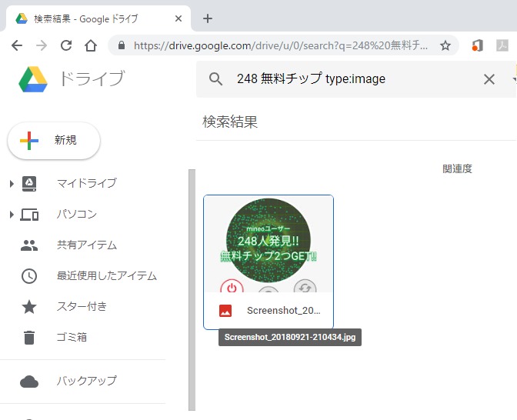
Task: Reload the current page
Action: click(x=66, y=45)
